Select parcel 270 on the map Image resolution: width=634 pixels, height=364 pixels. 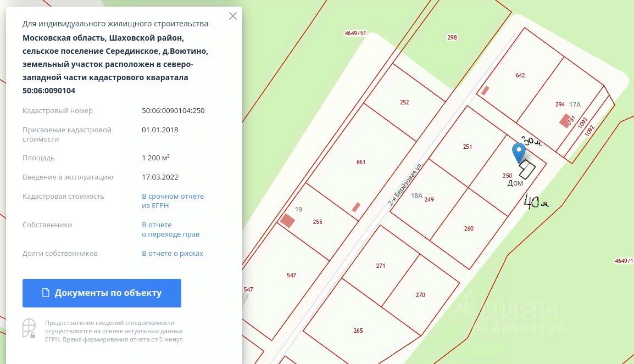pyautogui.click(x=420, y=295)
